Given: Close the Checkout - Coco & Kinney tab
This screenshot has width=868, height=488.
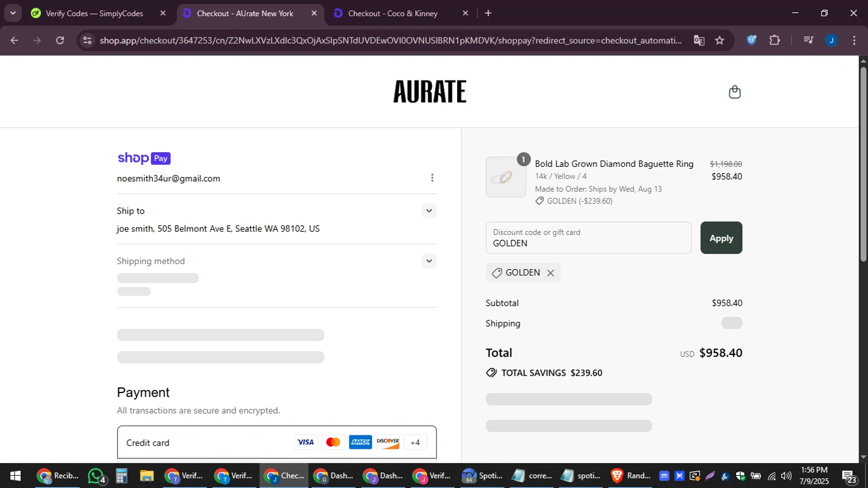Looking at the screenshot, I should click(x=465, y=13).
